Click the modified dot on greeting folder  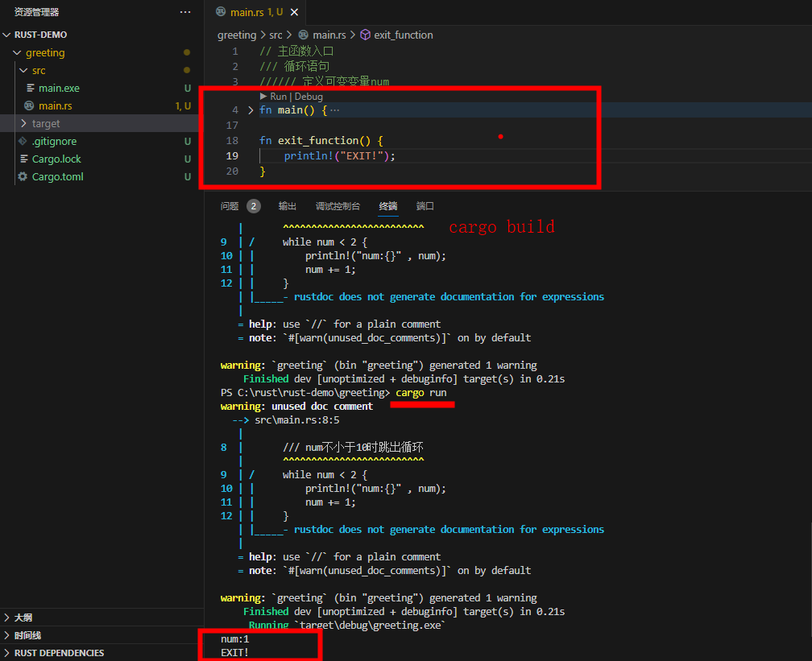pyautogui.click(x=187, y=53)
